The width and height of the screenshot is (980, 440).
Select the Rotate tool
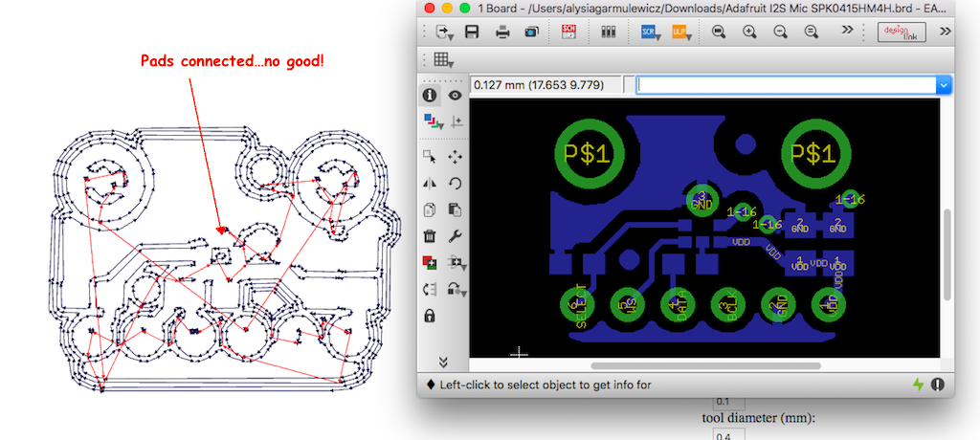pyautogui.click(x=455, y=183)
